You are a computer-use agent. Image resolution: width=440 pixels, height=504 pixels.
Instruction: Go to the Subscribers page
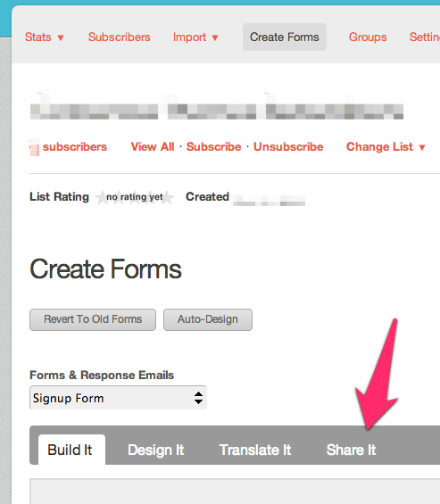[119, 37]
